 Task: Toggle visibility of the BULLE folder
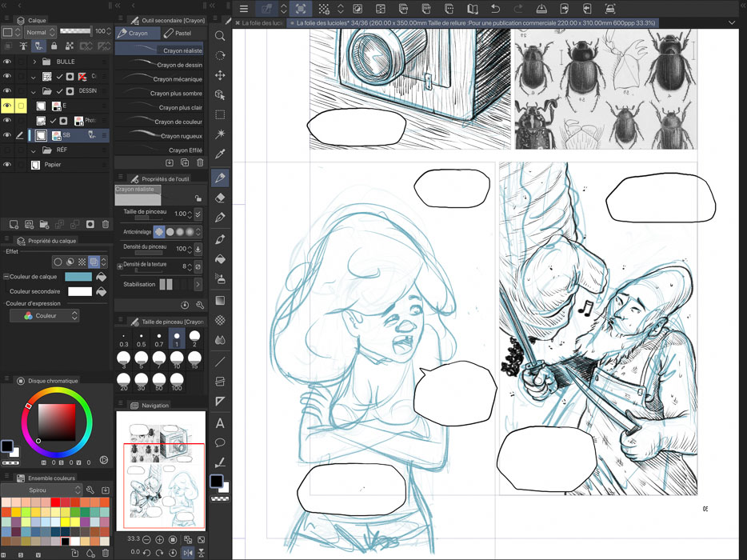coord(7,62)
